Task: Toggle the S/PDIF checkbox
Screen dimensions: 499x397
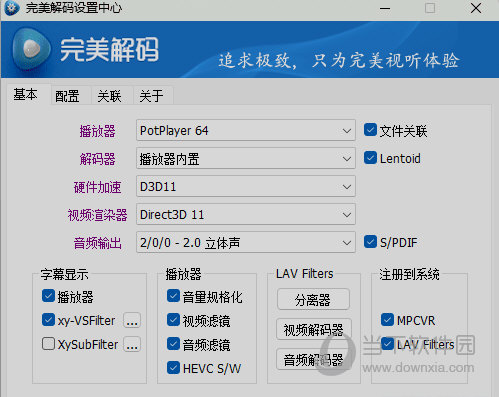Action: (x=370, y=242)
